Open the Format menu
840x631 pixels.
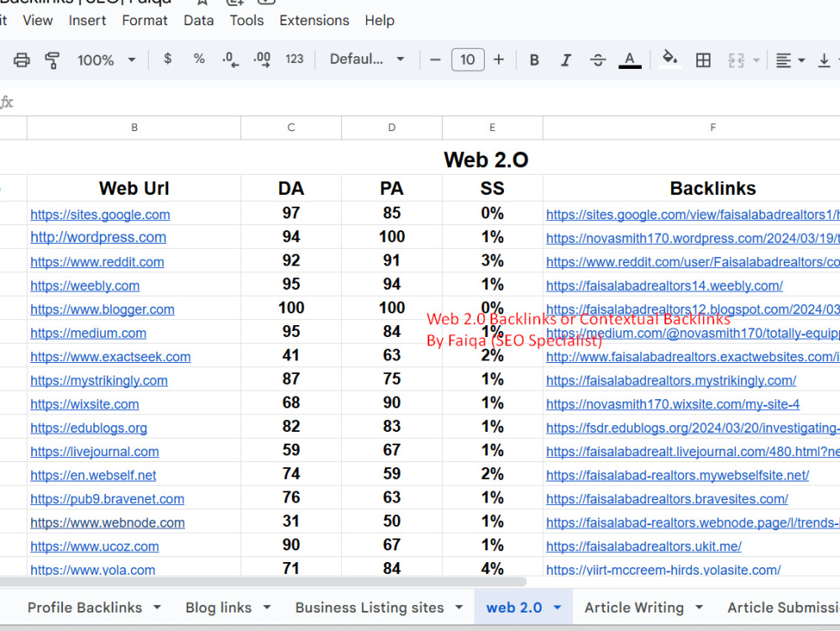coord(144,20)
